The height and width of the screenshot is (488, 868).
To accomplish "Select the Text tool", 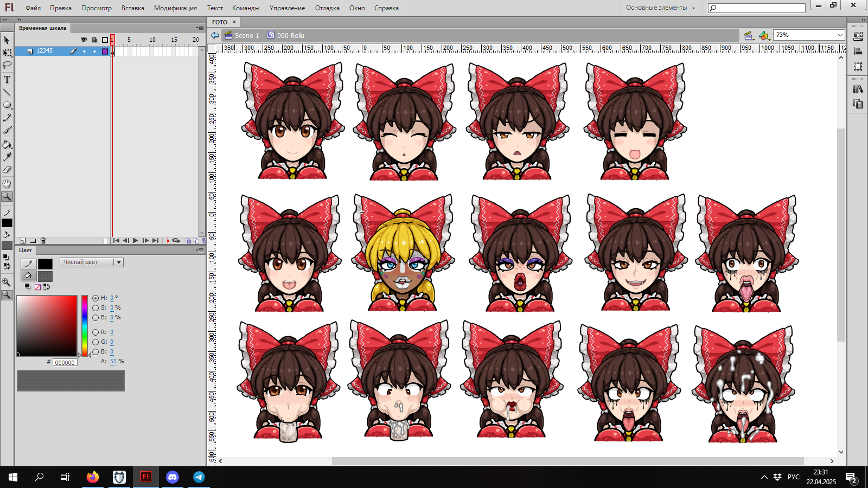I will [7, 80].
